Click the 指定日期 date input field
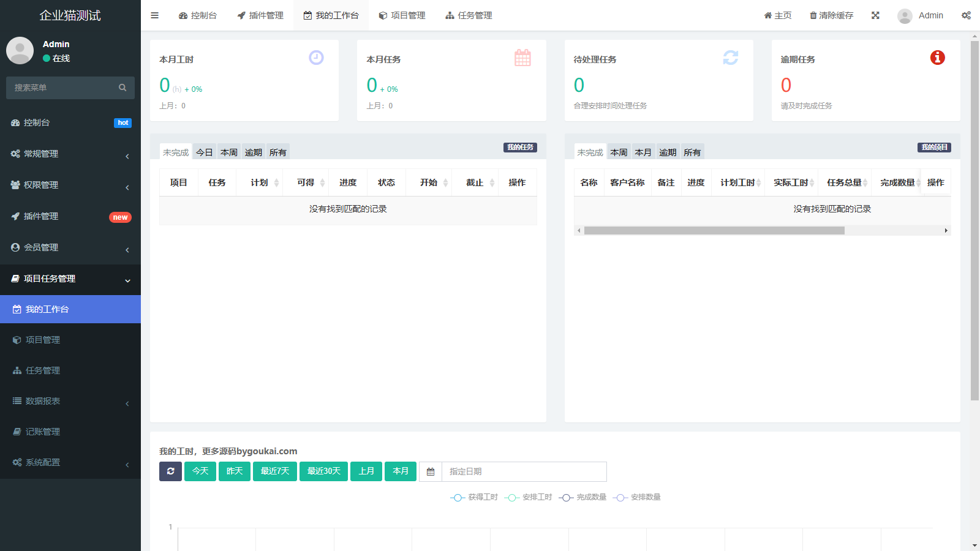This screenshot has height=551, width=980. [524, 471]
